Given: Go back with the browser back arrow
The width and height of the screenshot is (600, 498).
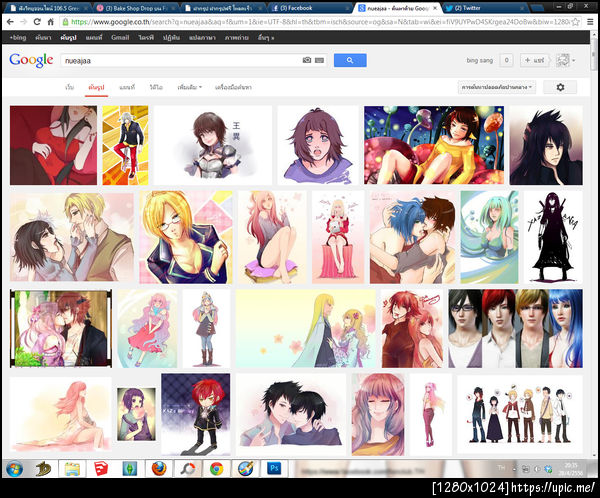Looking at the screenshot, I should pyautogui.click(x=10, y=22).
